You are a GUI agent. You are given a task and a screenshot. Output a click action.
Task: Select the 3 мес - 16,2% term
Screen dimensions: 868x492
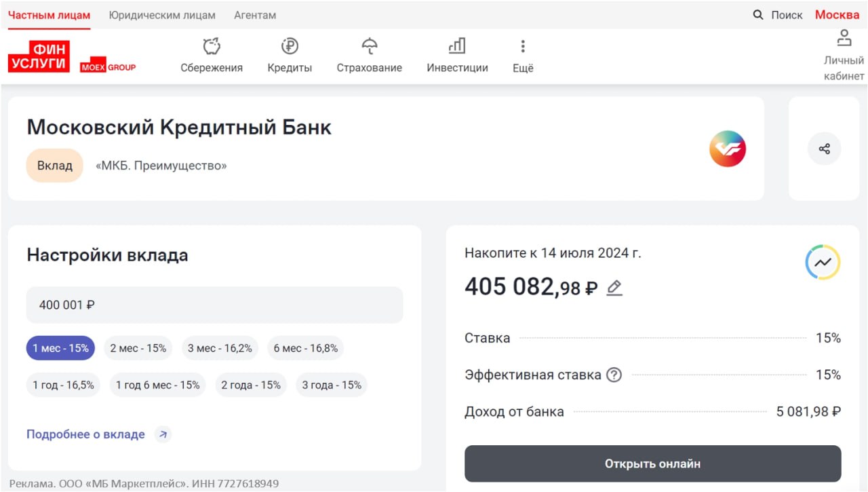coord(220,348)
